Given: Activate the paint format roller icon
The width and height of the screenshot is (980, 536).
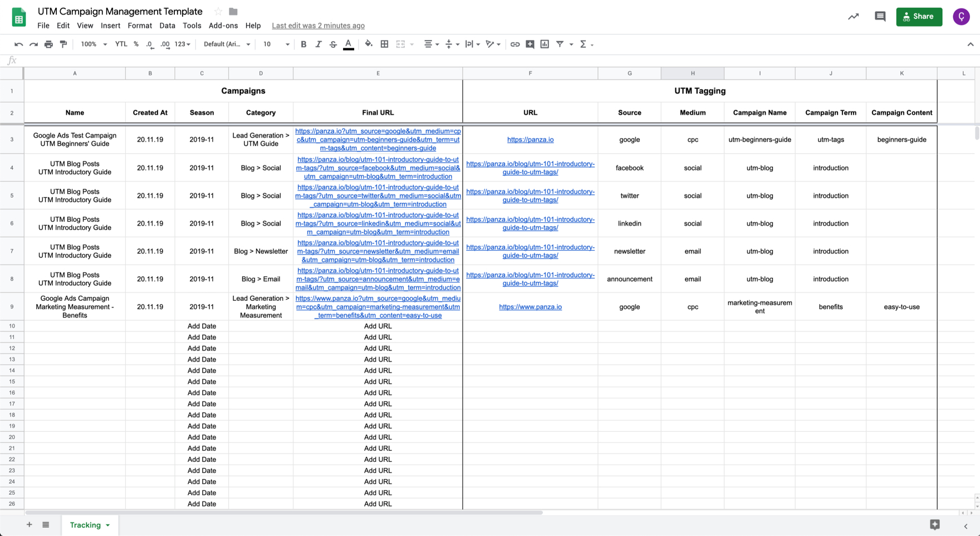Looking at the screenshot, I should coord(63,44).
